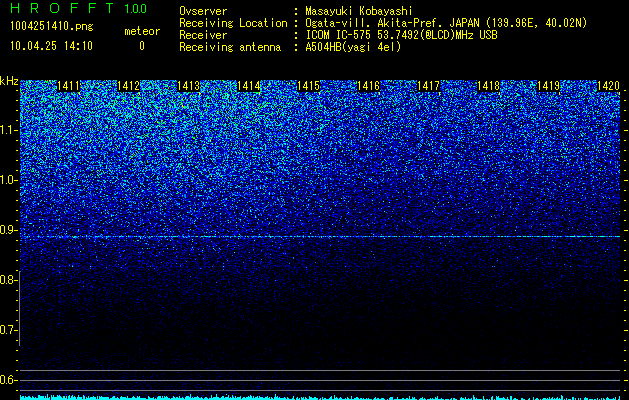Click the 0.6 frequency axis label

click(x=8, y=380)
